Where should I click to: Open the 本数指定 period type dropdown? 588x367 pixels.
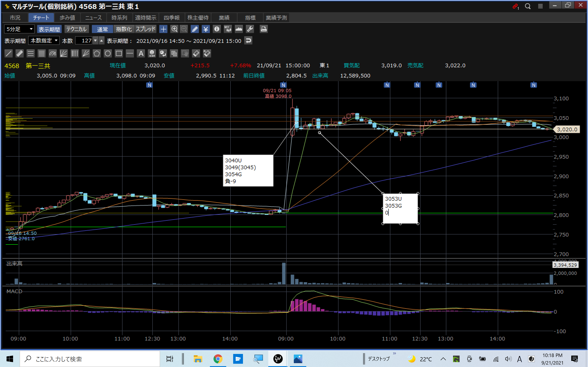point(44,41)
